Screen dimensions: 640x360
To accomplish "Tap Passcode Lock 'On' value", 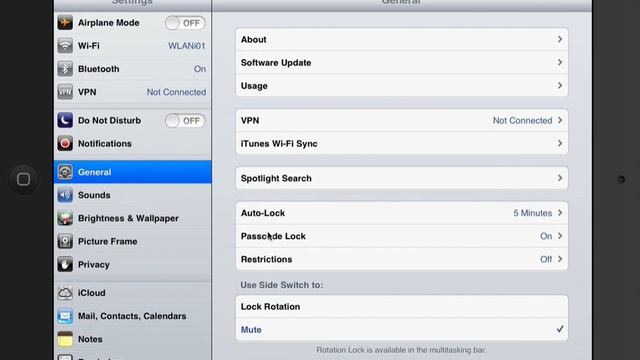I will [546, 236].
